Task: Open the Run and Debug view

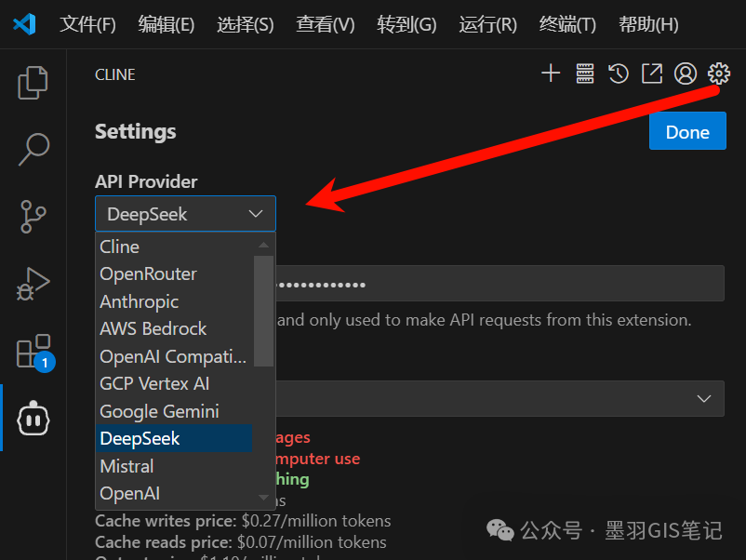Action: (33, 284)
